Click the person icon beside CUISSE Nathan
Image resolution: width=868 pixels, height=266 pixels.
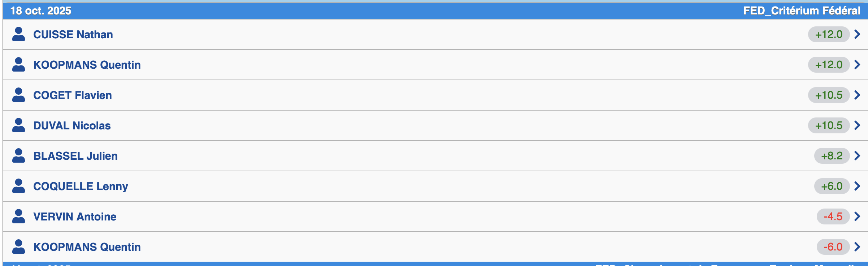click(18, 34)
